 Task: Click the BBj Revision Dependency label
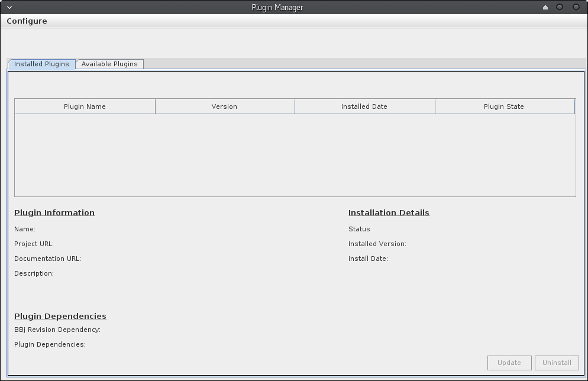[57, 330]
